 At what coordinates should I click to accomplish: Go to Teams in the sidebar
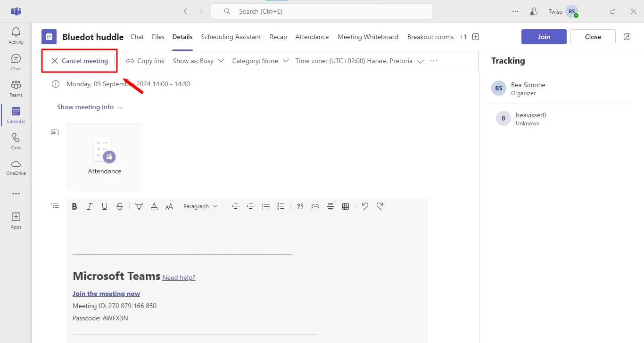coord(16,89)
